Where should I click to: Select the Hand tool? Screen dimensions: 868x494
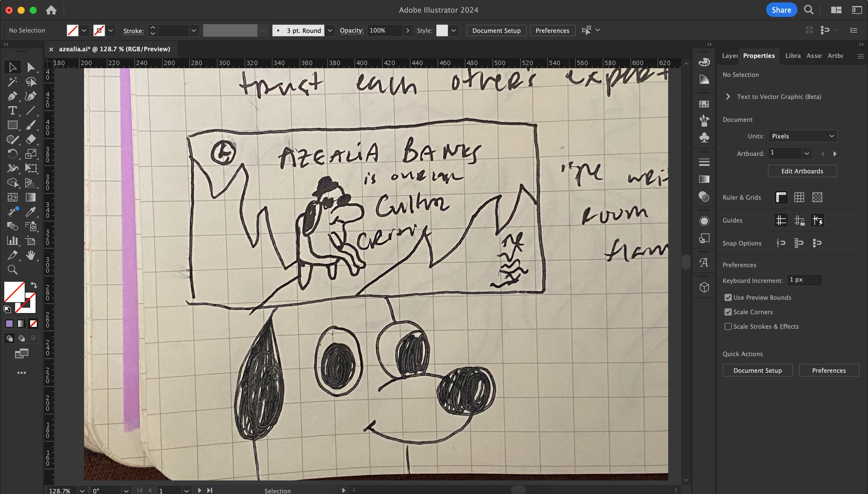pos(30,255)
